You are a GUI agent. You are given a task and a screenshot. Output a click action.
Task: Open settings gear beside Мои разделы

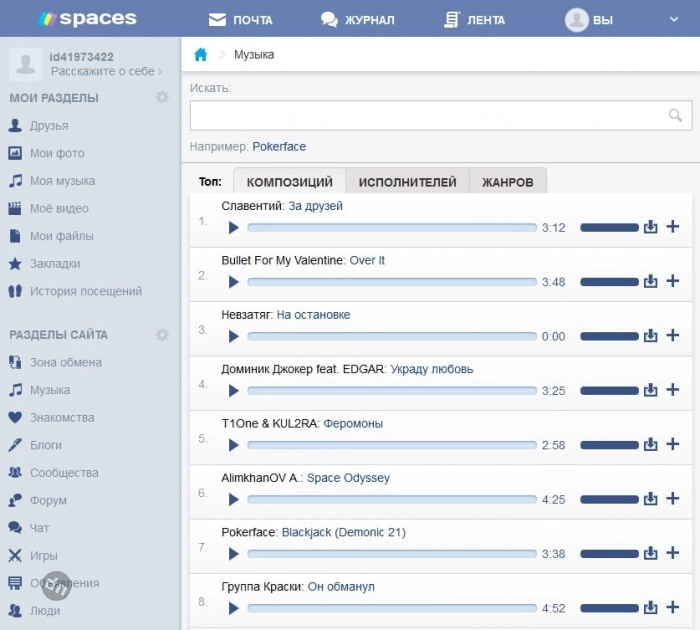[x=162, y=98]
